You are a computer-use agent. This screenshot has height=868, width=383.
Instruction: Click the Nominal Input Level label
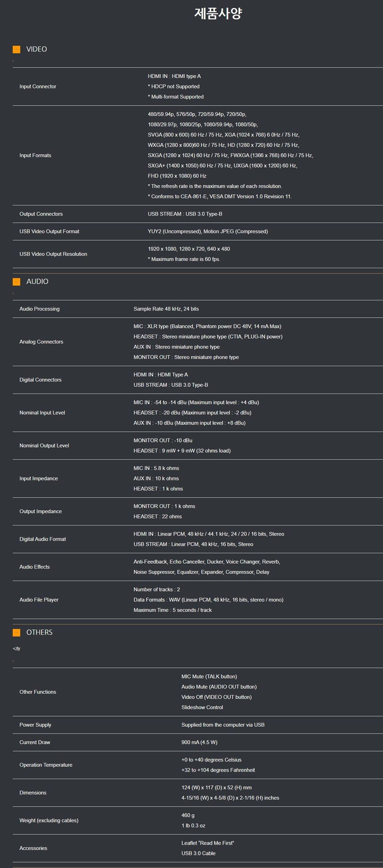(x=42, y=413)
